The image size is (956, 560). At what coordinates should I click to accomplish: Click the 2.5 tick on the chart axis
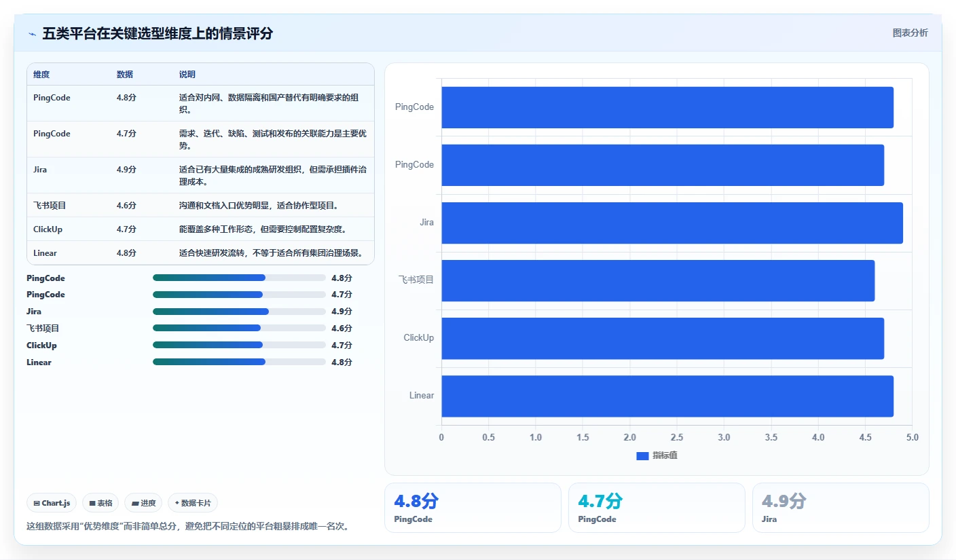click(x=677, y=438)
